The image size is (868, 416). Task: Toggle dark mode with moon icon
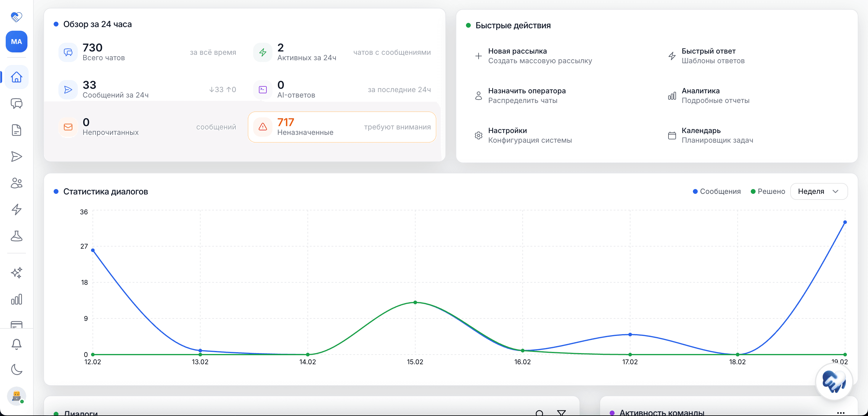point(16,370)
